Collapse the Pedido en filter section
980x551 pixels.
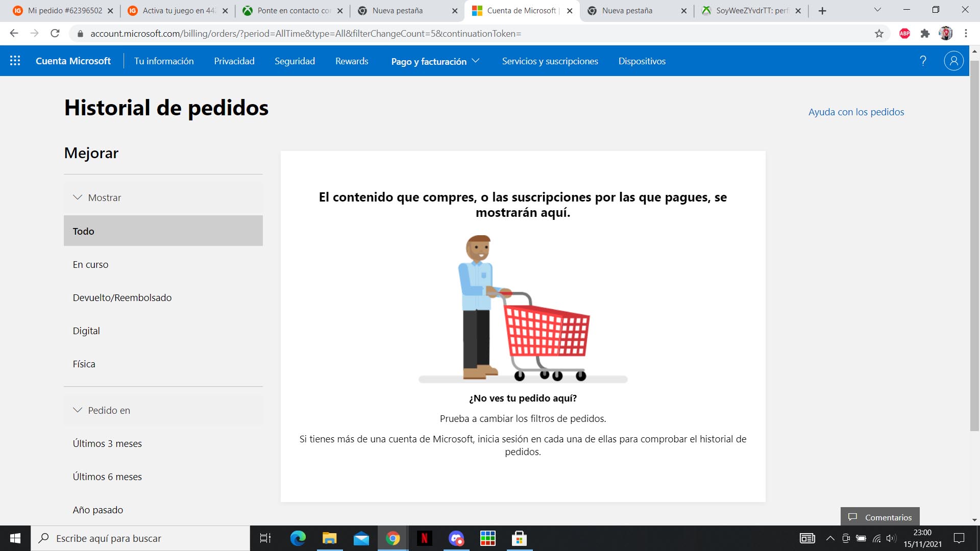pyautogui.click(x=109, y=410)
